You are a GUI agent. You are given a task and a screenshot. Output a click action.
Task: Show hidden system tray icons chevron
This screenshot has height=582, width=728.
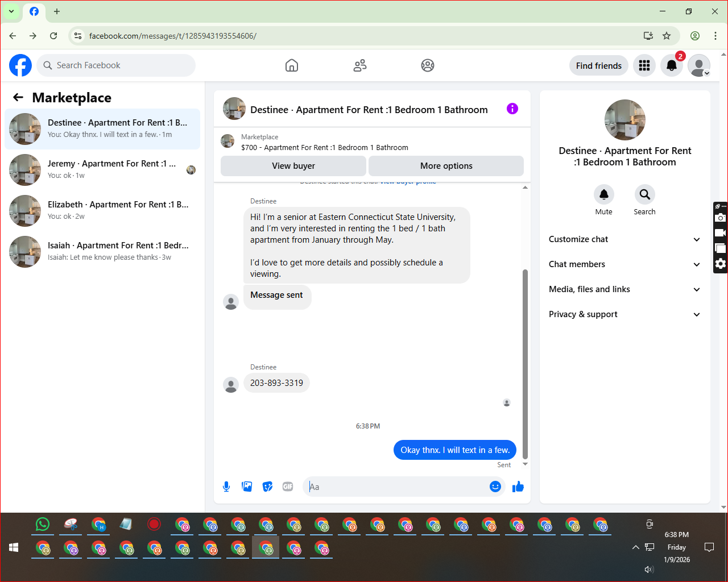coord(635,547)
